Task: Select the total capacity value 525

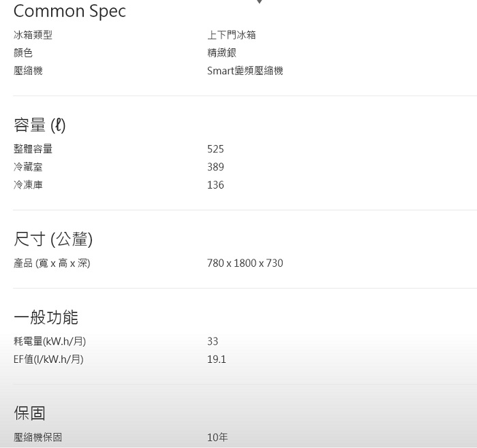Action: point(216,149)
